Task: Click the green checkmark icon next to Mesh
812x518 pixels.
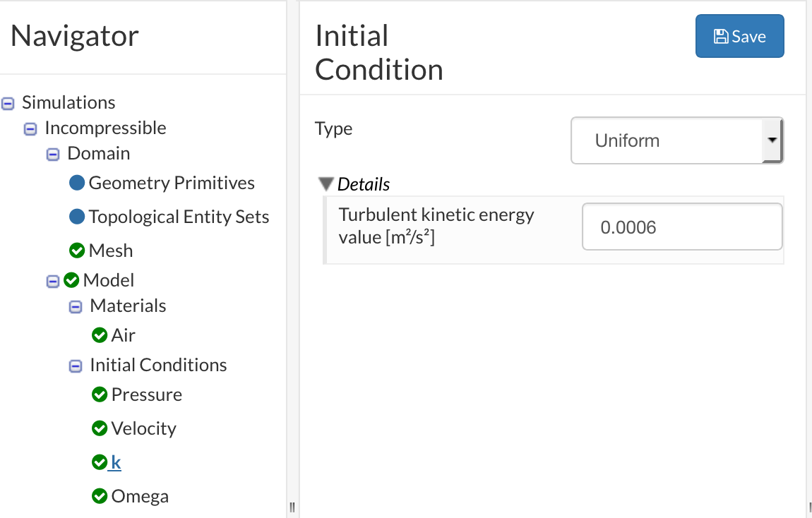Action: [77, 251]
